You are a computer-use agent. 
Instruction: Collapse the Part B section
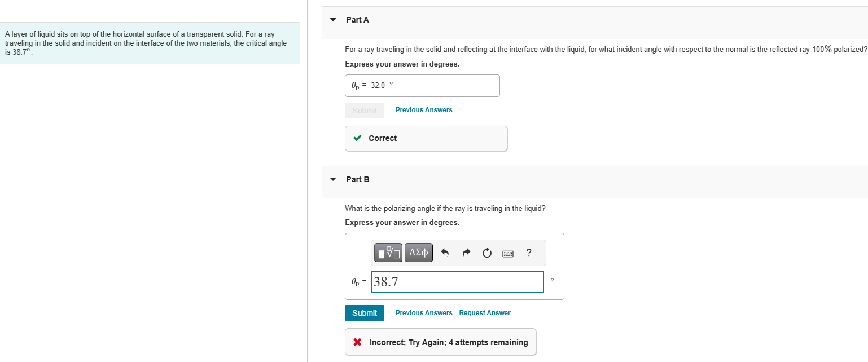tap(333, 179)
